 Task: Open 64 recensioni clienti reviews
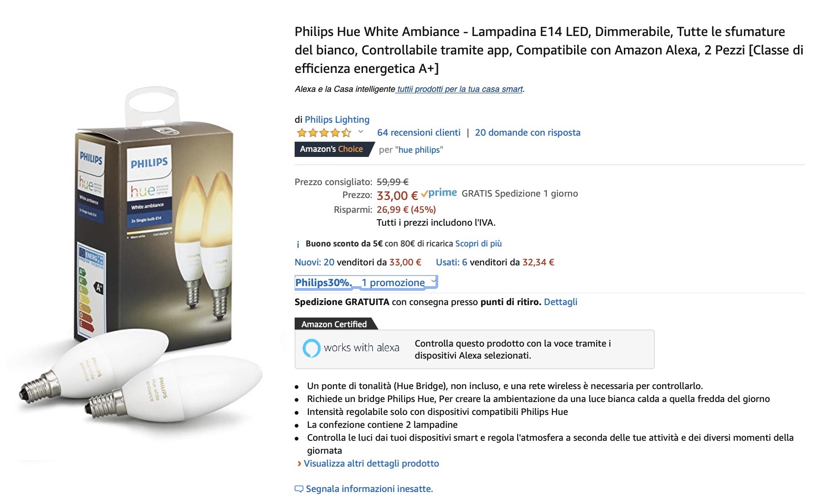[418, 132]
